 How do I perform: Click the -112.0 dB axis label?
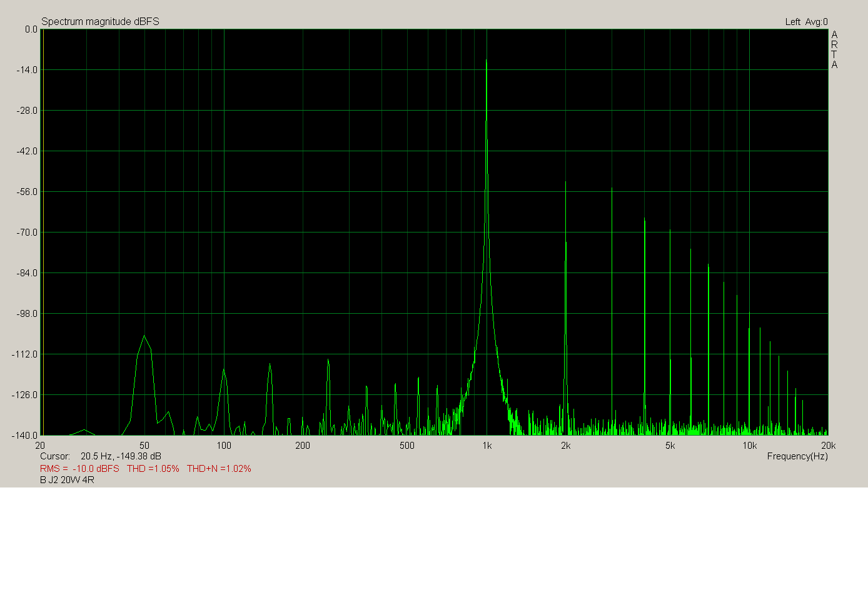click(25, 354)
